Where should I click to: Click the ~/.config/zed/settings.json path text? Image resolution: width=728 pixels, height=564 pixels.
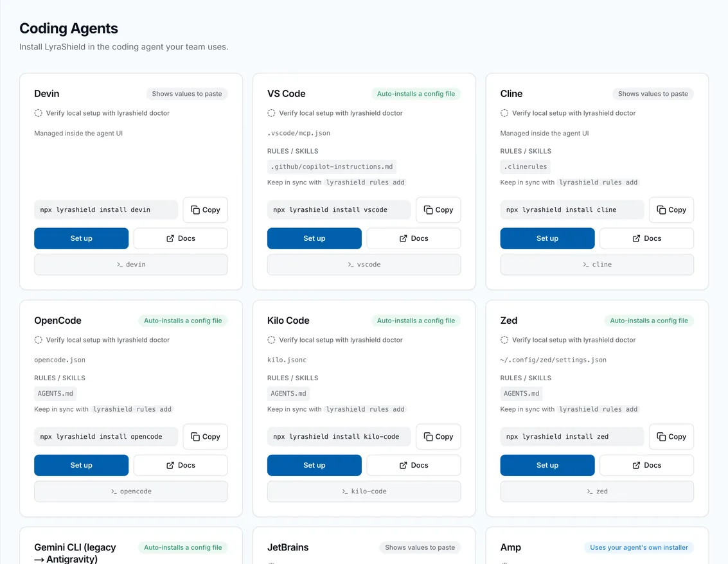click(x=553, y=360)
